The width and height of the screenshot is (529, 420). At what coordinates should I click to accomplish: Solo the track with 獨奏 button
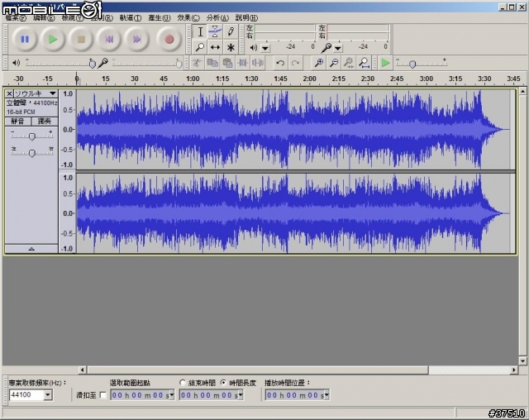click(x=44, y=121)
